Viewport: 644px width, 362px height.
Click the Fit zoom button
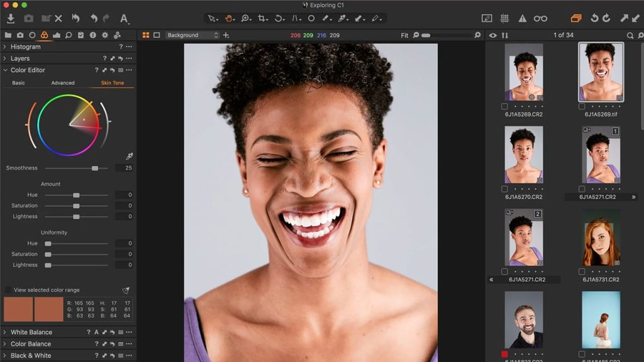[x=404, y=35]
